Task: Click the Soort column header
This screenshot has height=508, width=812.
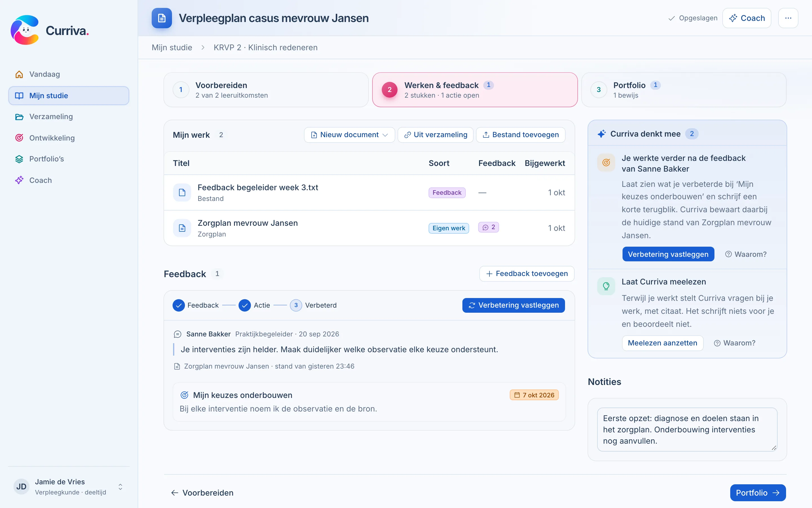Action: pos(439,163)
